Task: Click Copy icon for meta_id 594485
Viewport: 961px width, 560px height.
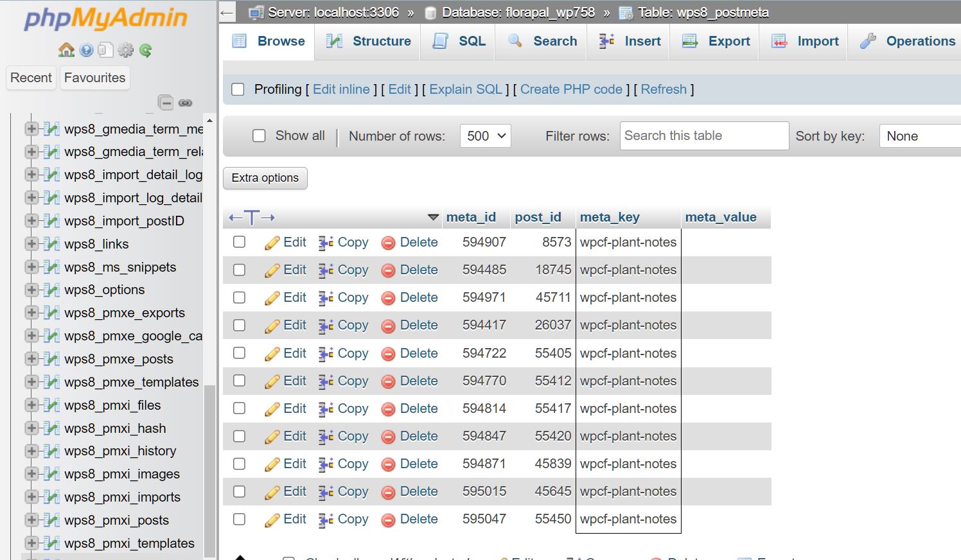Action: (326, 270)
